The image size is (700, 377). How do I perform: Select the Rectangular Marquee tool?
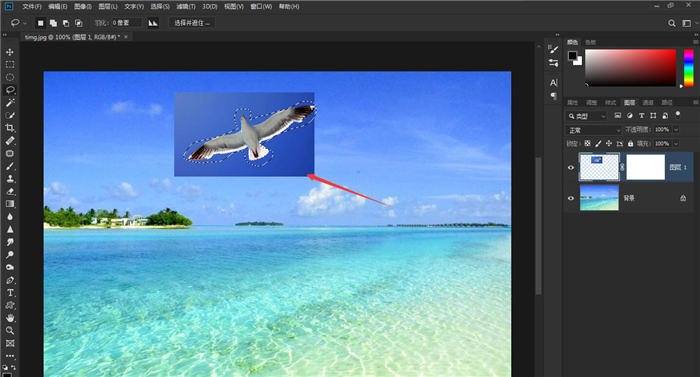click(x=10, y=65)
